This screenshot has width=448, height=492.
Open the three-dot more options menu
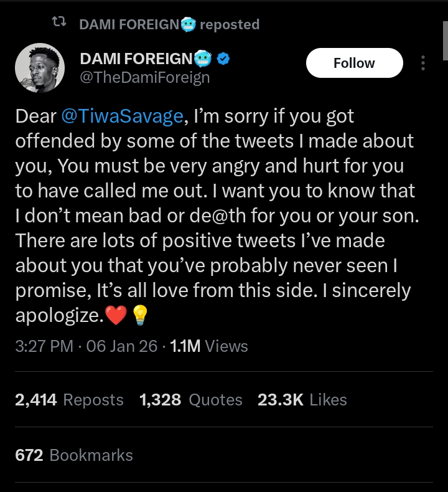tap(423, 63)
